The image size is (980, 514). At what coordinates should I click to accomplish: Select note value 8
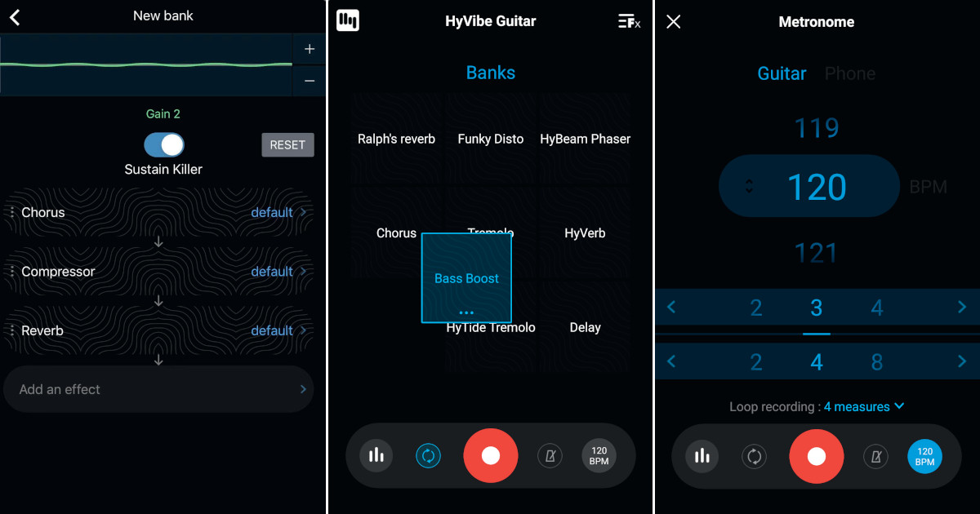[877, 362]
